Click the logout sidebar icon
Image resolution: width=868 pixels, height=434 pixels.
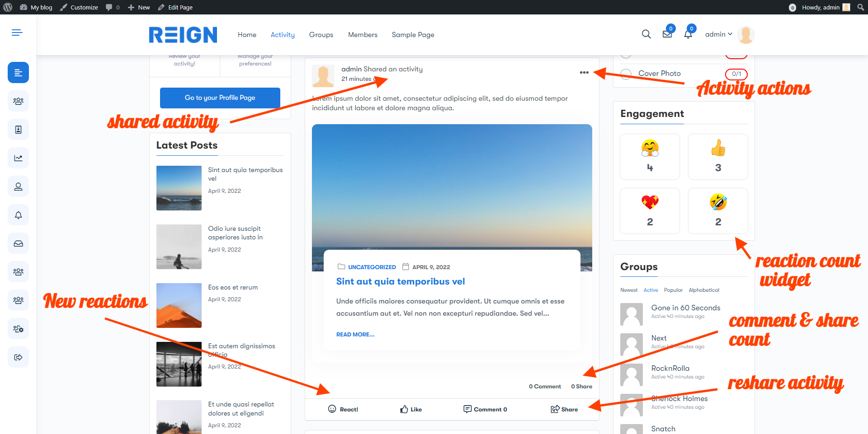18,357
